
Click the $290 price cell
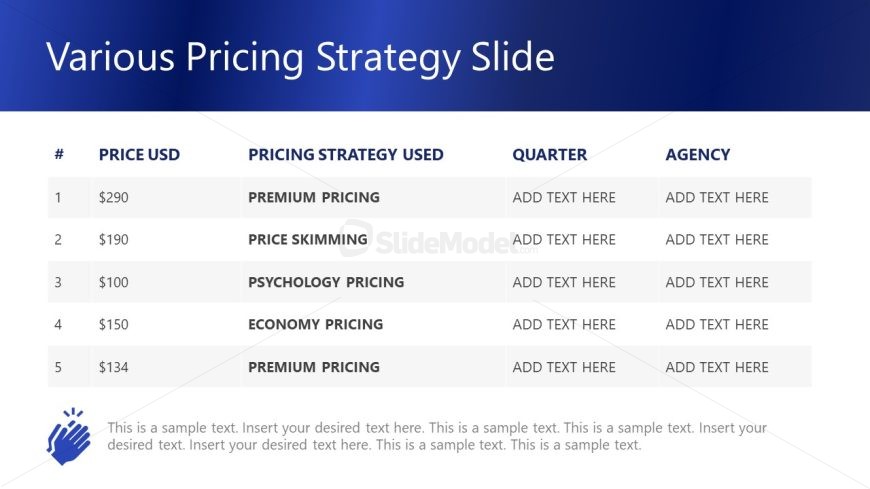114,198
